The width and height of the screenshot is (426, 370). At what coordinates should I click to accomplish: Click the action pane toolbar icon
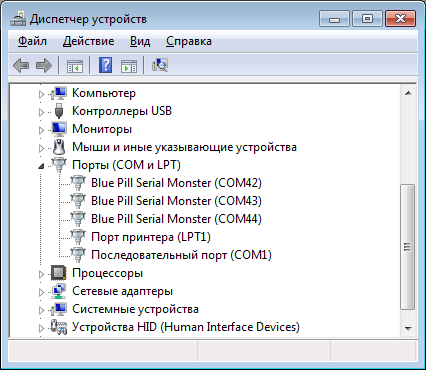(x=129, y=65)
